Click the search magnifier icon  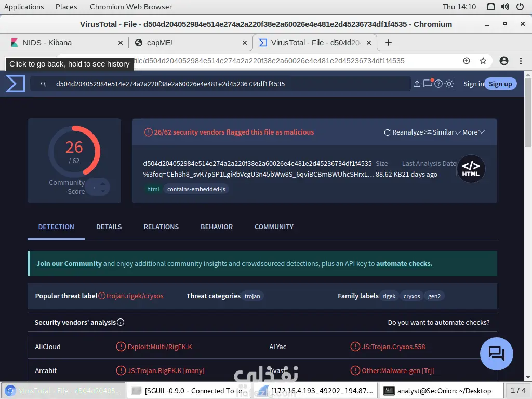pyautogui.click(x=44, y=84)
